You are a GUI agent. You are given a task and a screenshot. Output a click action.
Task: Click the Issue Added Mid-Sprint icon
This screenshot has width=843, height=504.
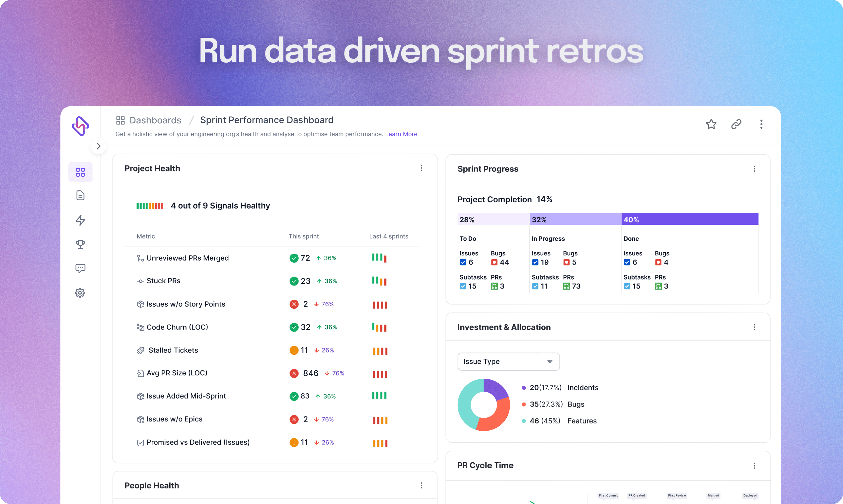click(140, 396)
